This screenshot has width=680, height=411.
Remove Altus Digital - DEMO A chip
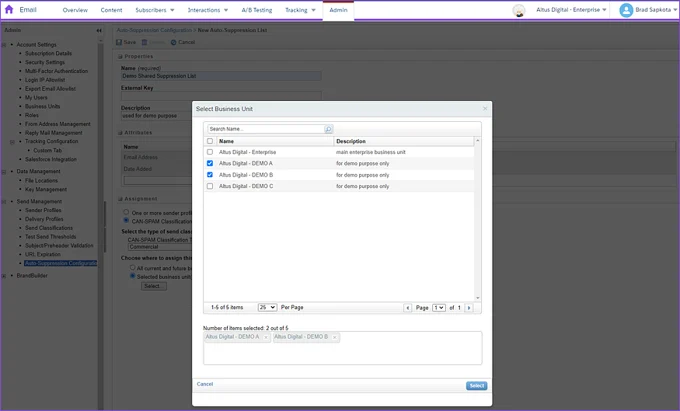[266, 337]
